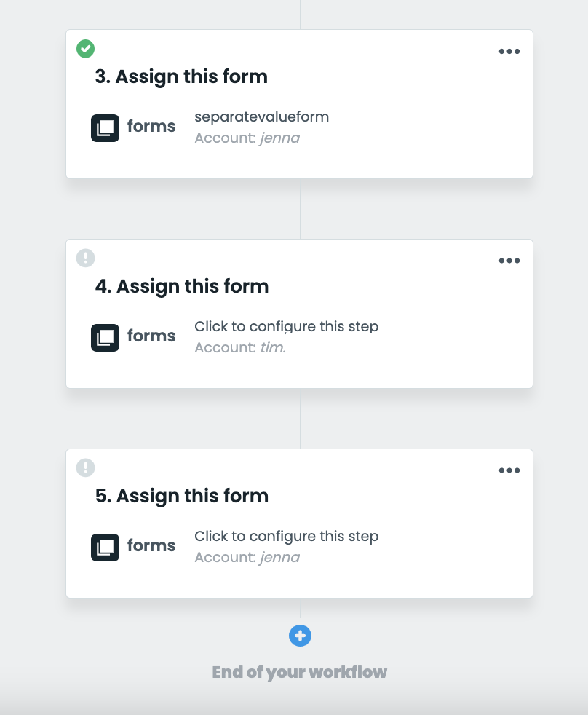
Task: Click the warning status icon on step 5
Action: pos(86,467)
